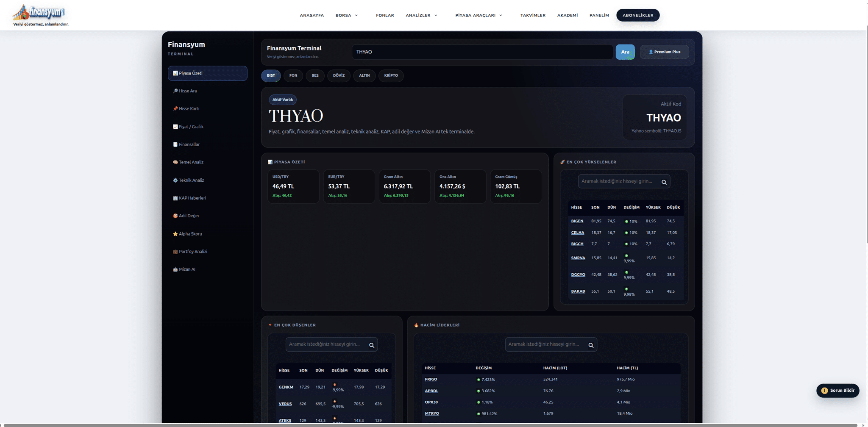The width and height of the screenshot is (868, 427).
Task: Open the DGGYO stock link
Action: (578, 274)
